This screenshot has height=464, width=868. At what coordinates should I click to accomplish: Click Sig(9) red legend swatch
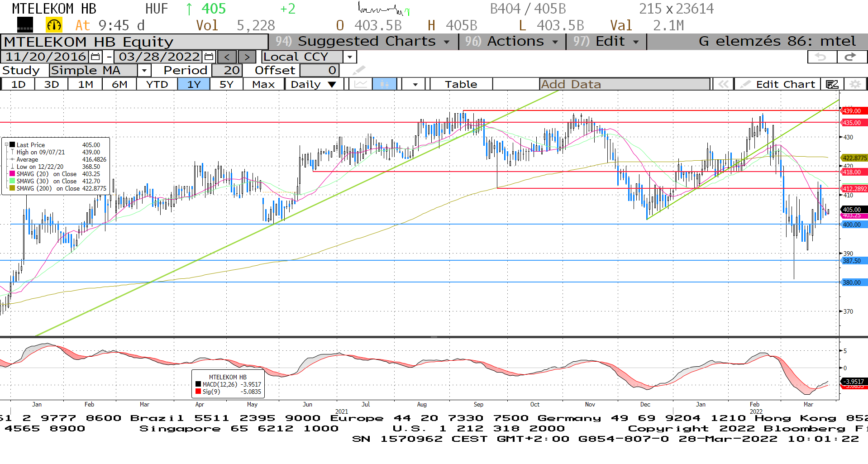point(198,392)
